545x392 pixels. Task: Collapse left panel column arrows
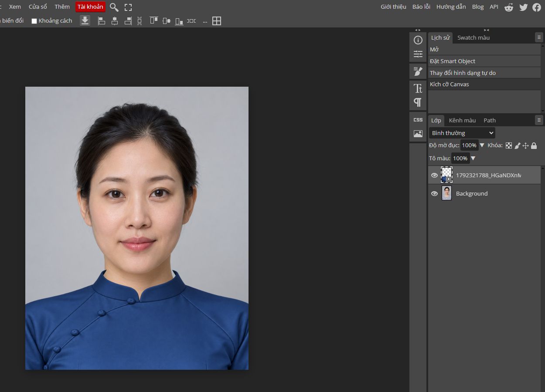click(x=418, y=30)
